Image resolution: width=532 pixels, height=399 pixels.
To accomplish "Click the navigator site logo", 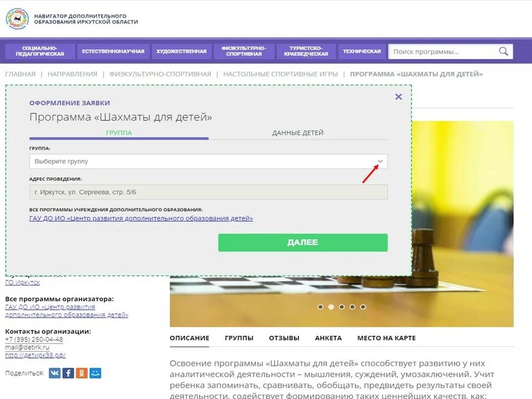I will click(17, 19).
